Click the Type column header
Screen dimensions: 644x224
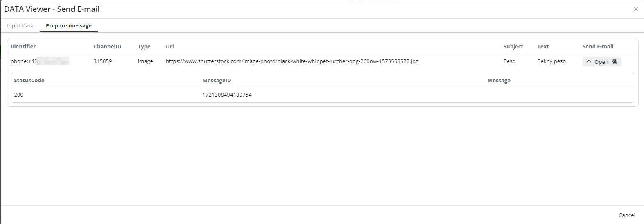144,47
